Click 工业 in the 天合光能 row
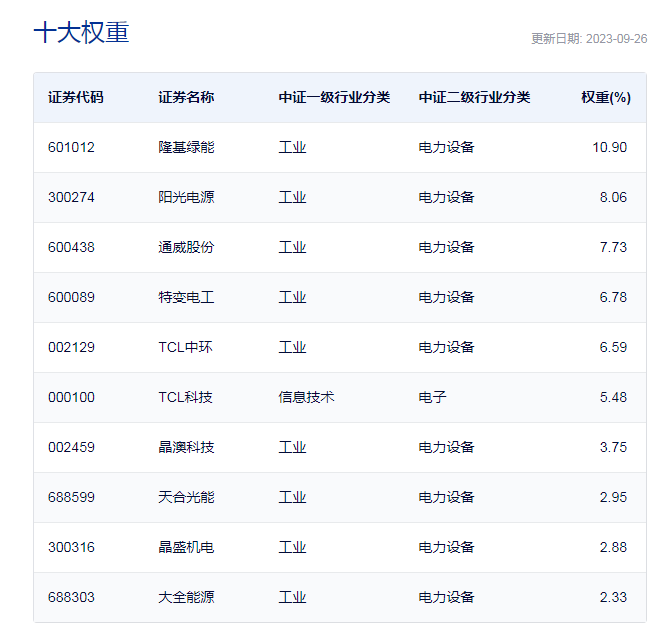The image size is (663, 643). coord(292,497)
